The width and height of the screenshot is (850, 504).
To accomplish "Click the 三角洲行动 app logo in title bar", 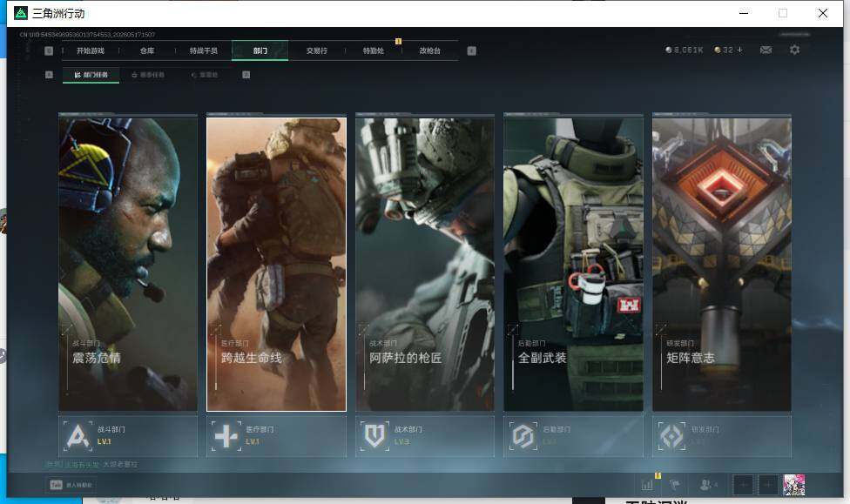I will coord(21,13).
